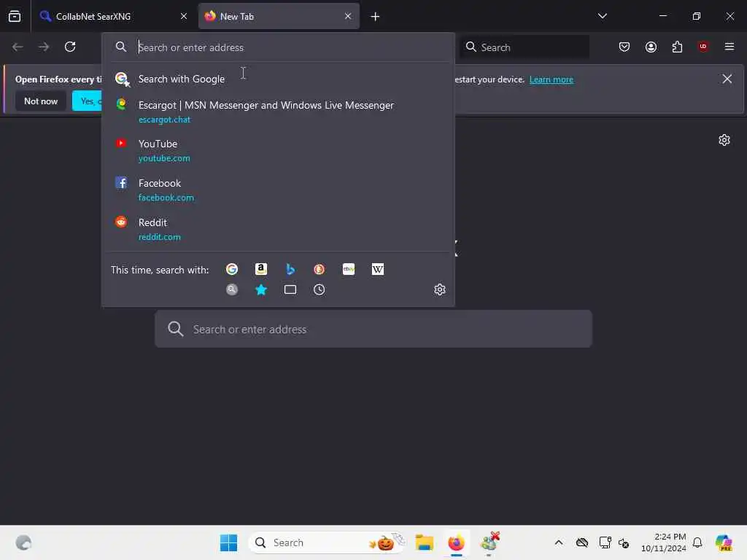
Task: Click the Windows taskbar Search box
Action: point(328,542)
